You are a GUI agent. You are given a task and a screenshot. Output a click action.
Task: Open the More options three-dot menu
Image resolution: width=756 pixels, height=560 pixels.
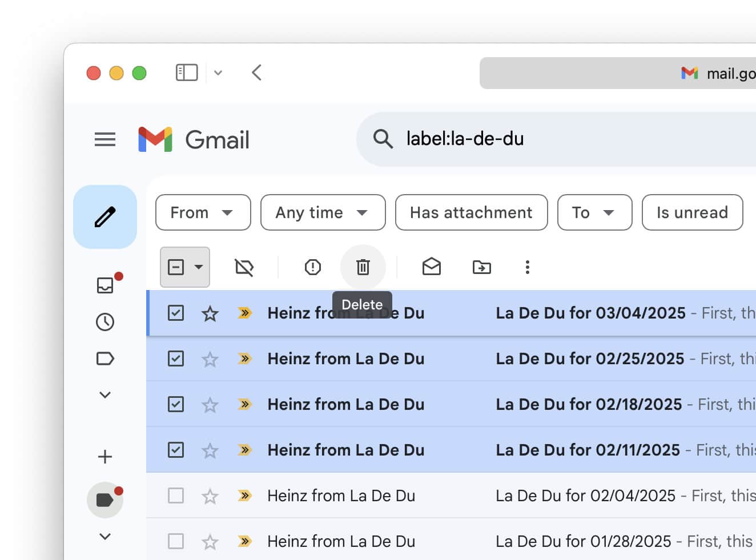click(528, 267)
